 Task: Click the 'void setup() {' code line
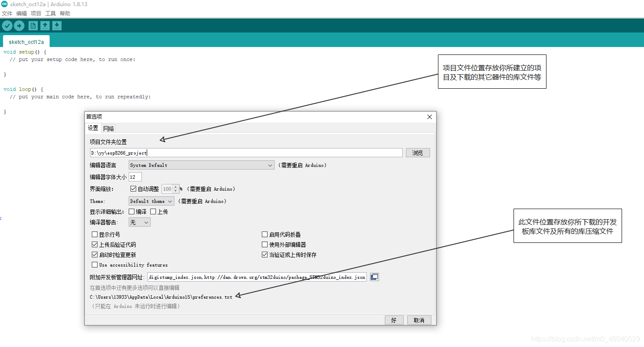pyautogui.click(x=25, y=52)
